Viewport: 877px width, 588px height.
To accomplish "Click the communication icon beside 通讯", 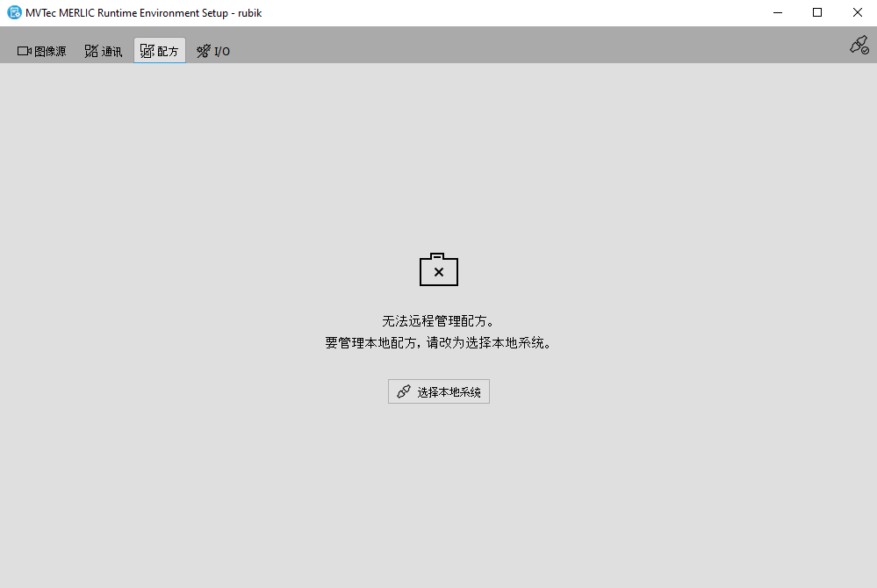I will coord(91,51).
